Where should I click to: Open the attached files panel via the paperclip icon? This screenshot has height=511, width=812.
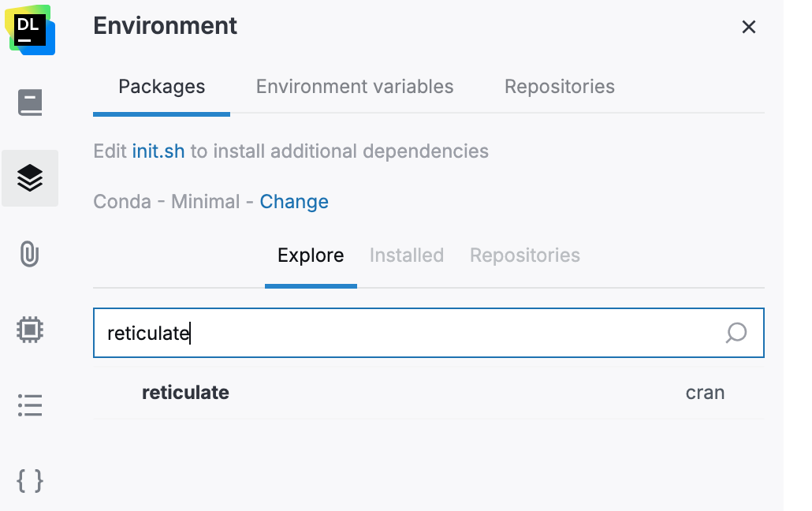30,254
